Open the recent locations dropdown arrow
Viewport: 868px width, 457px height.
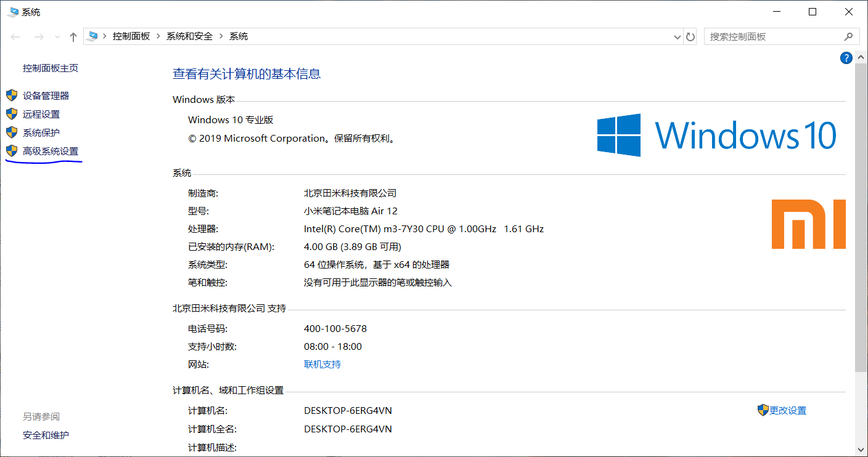click(57, 37)
